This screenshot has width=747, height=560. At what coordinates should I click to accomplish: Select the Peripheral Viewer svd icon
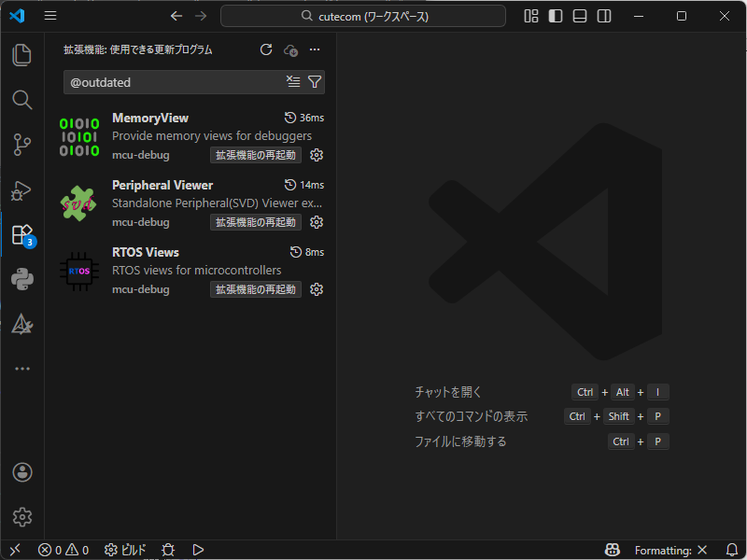point(79,203)
